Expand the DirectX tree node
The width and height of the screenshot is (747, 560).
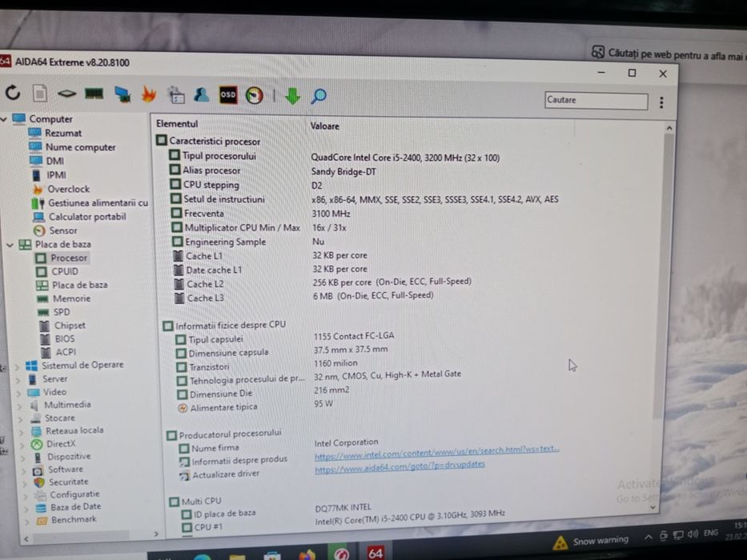coord(23,446)
